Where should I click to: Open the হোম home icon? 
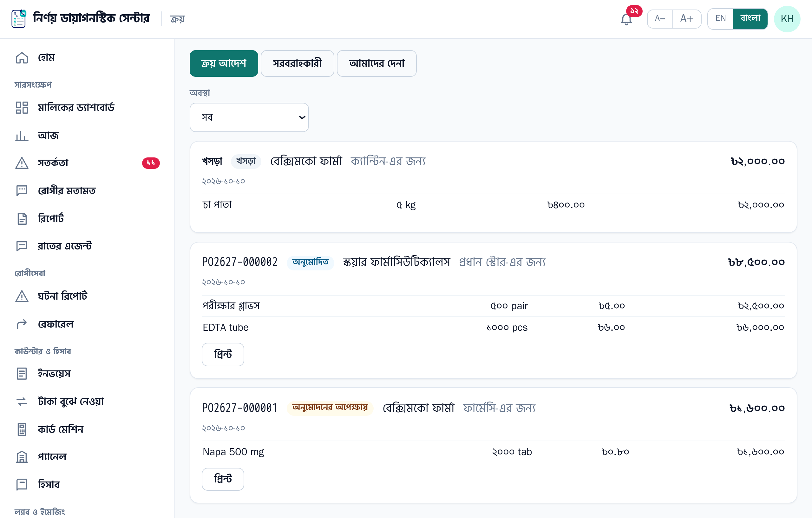[x=22, y=58]
